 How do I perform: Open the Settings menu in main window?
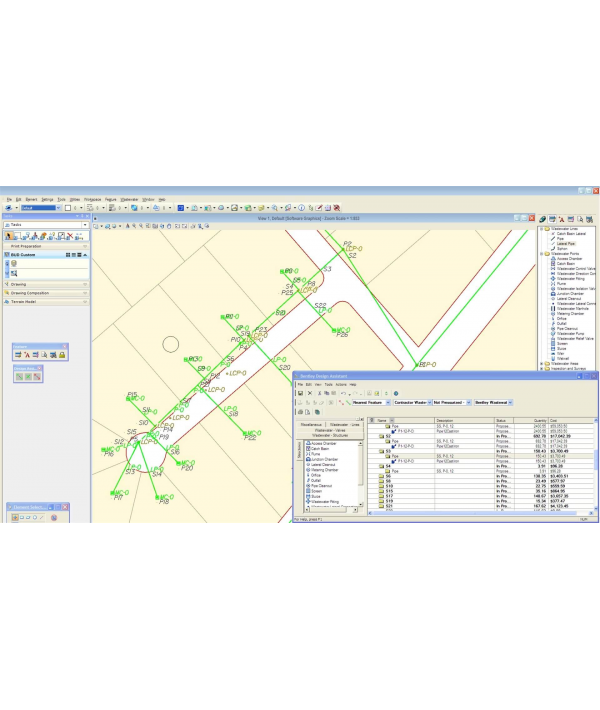[x=47, y=199]
